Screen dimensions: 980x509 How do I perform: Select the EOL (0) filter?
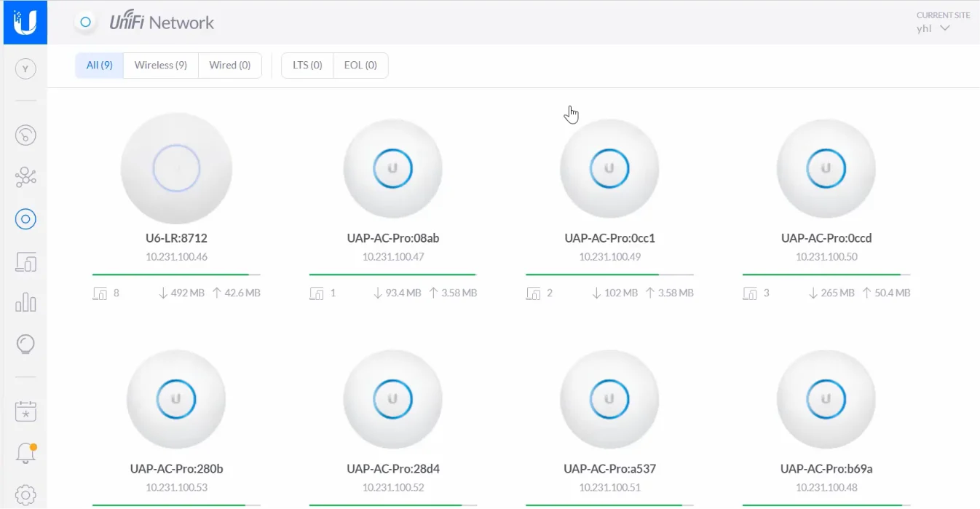point(360,66)
